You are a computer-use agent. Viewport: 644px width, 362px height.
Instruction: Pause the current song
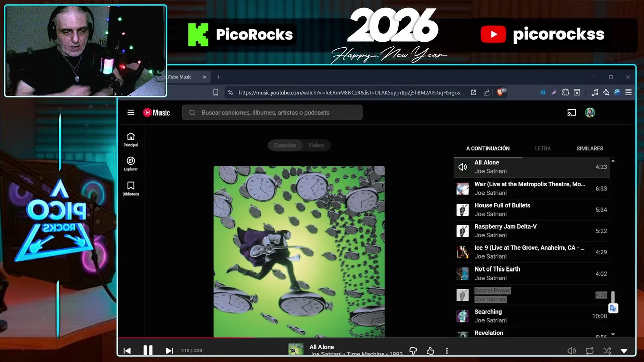(x=148, y=350)
